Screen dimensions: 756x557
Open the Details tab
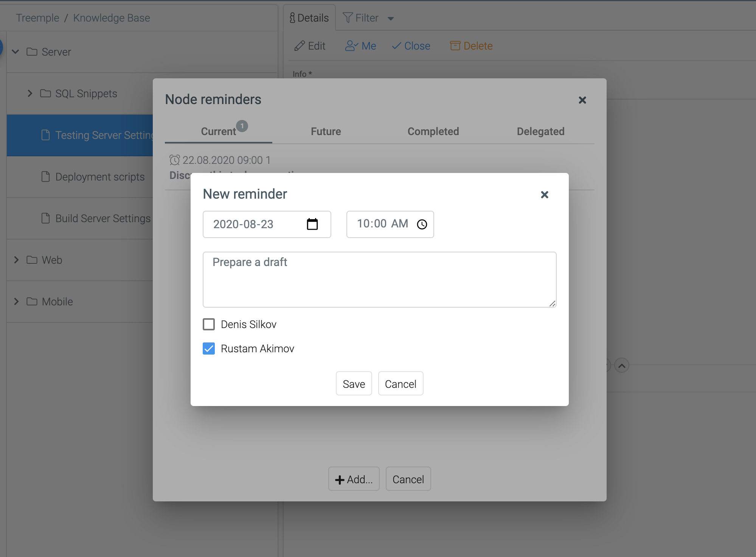pyautogui.click(x=309, y=18)
